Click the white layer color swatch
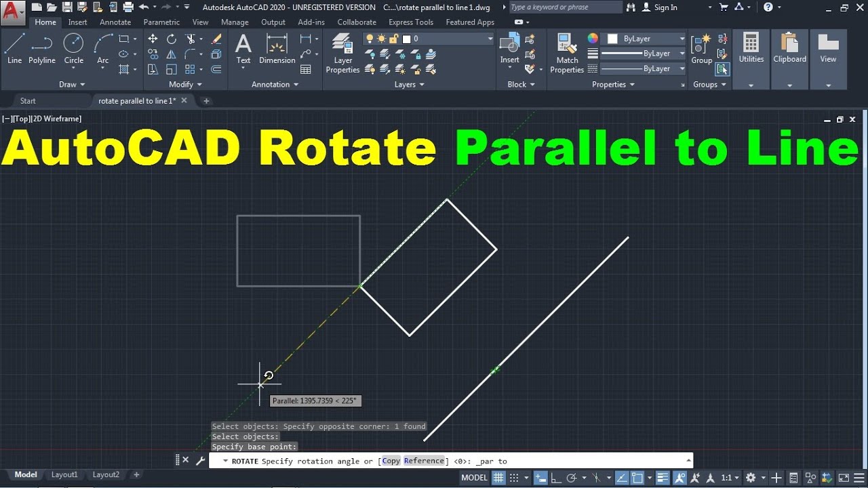 click(x=407, y=39)
